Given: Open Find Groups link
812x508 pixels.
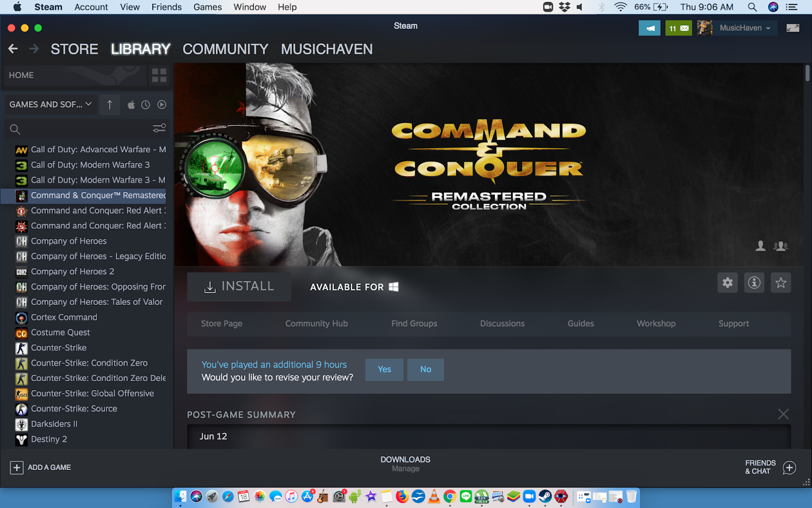Looking at the screenshot, I should tap(414, 324).
